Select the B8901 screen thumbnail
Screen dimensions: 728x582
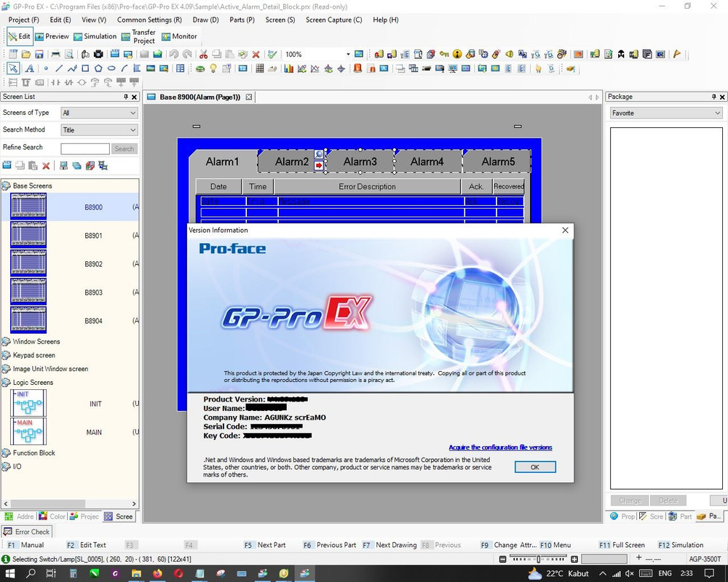click(28, 235)
